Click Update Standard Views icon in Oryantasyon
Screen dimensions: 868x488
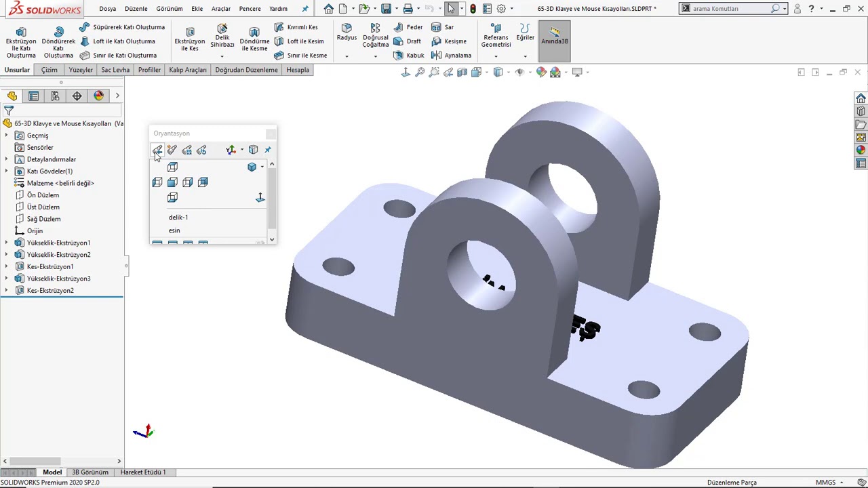[187, 150]
